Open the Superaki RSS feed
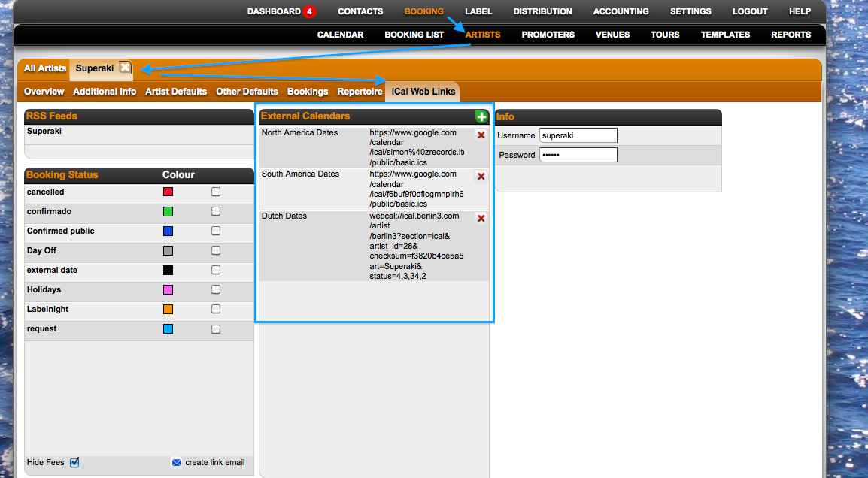Image resolution: width=868 pixels, height=478 pixels. [x=44, y=131]
